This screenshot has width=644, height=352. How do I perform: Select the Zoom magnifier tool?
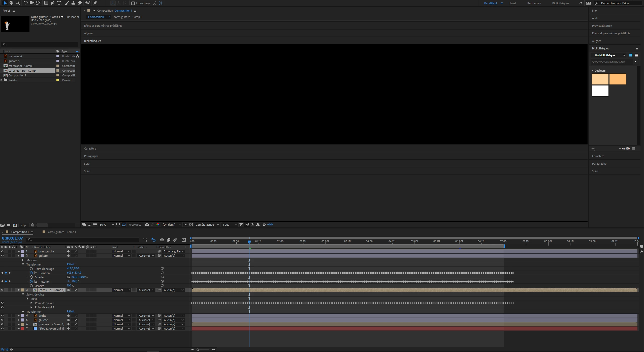18,3
